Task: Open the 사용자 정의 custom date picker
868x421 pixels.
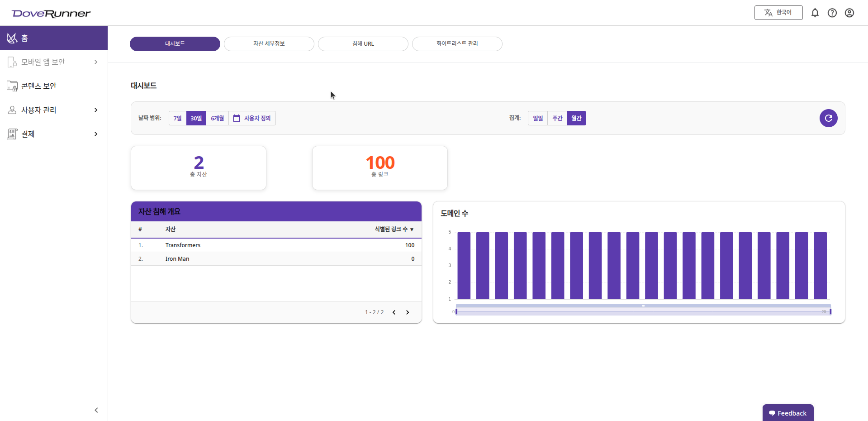Action: [252, 118]
